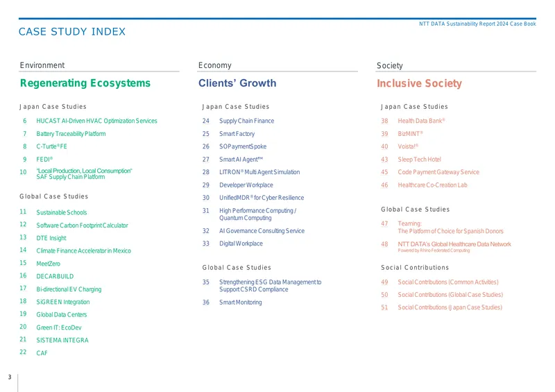555x392 pixels.
Task: Open Smart Factory case study
Action: (x=237, y=134)
